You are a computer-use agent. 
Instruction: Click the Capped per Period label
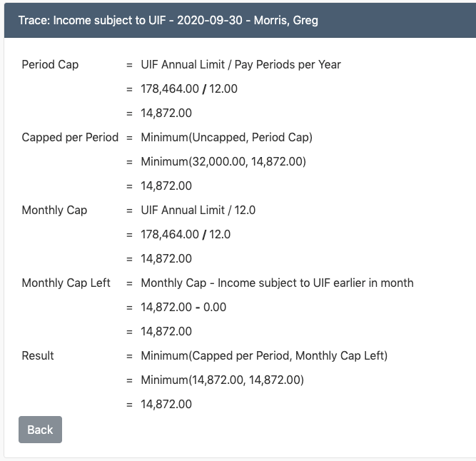70,137
